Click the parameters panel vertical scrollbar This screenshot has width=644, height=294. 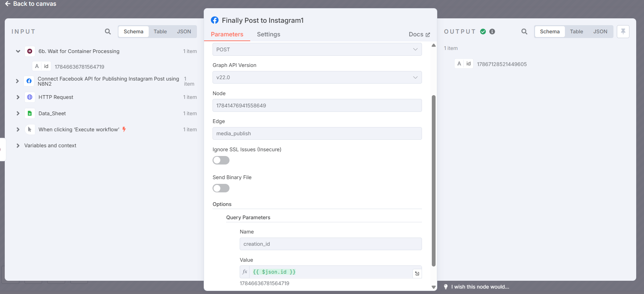coord(434,181)
